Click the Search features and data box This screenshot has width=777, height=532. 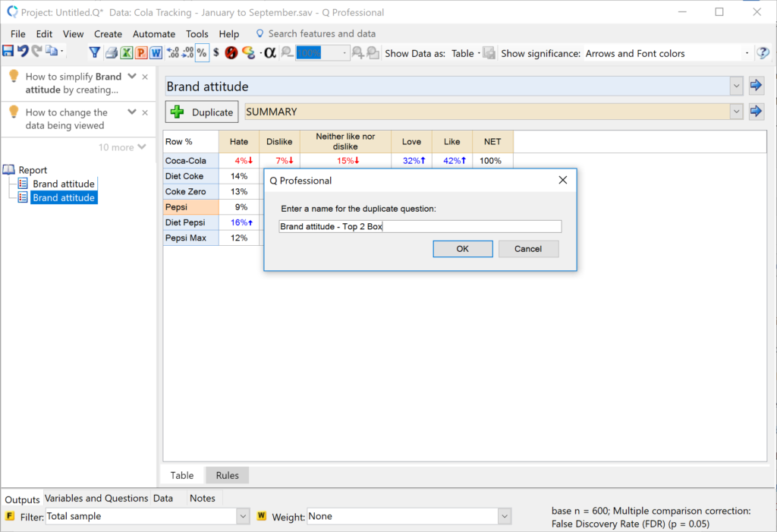pyautogui.click(x=322, y=33)
